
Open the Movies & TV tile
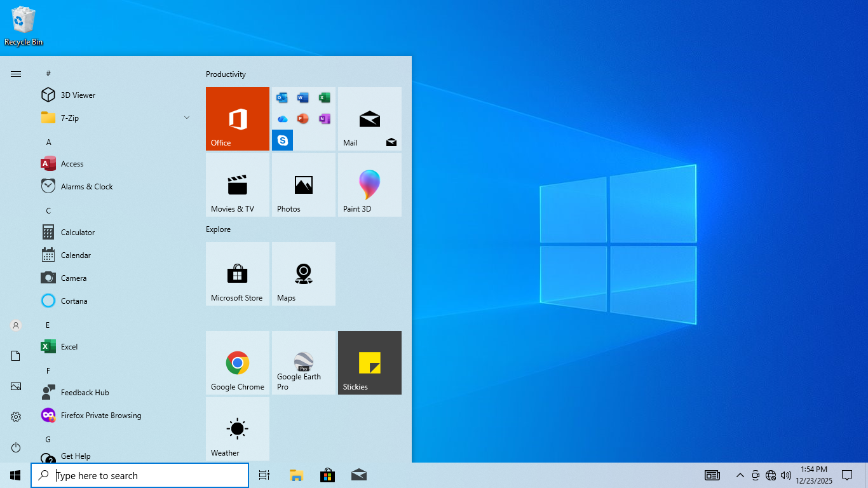237,185
